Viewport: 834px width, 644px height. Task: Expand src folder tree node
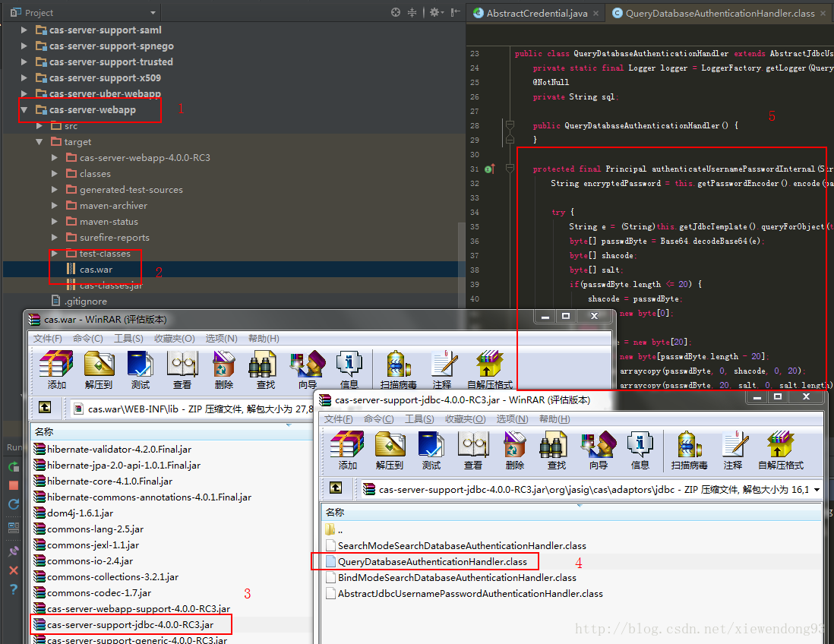[39, 126]
